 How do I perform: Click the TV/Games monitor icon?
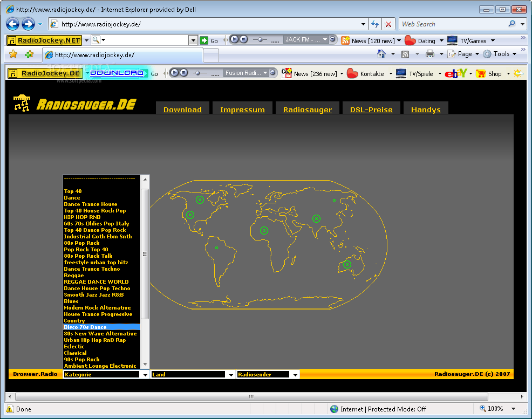coord(452,40)
